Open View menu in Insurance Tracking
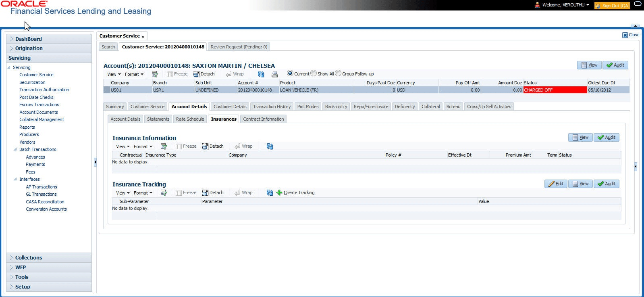This screenshot has height=297, width=644. (123, 193)
